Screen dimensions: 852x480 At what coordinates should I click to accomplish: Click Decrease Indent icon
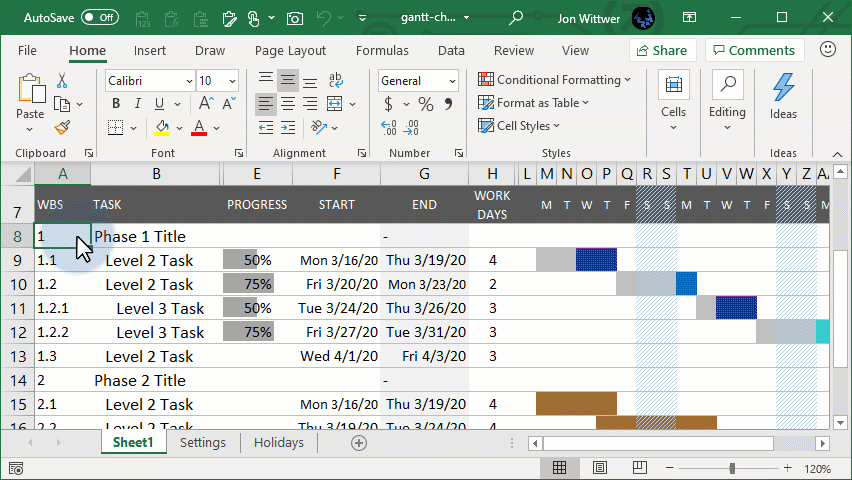266,128
